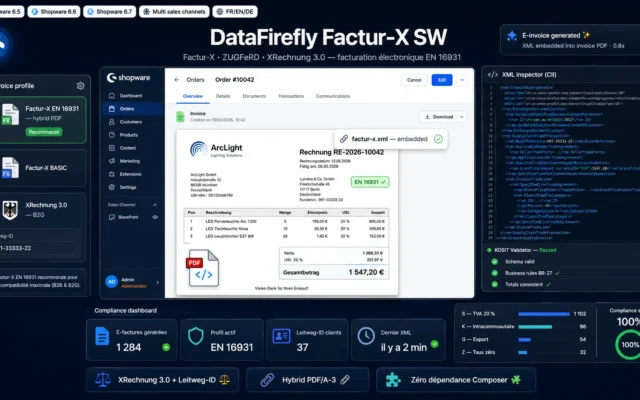The height and width of the screenshot is (400, 640).
Task: Click the Leitweg-ID input field
Action: (x=38, y=248)
